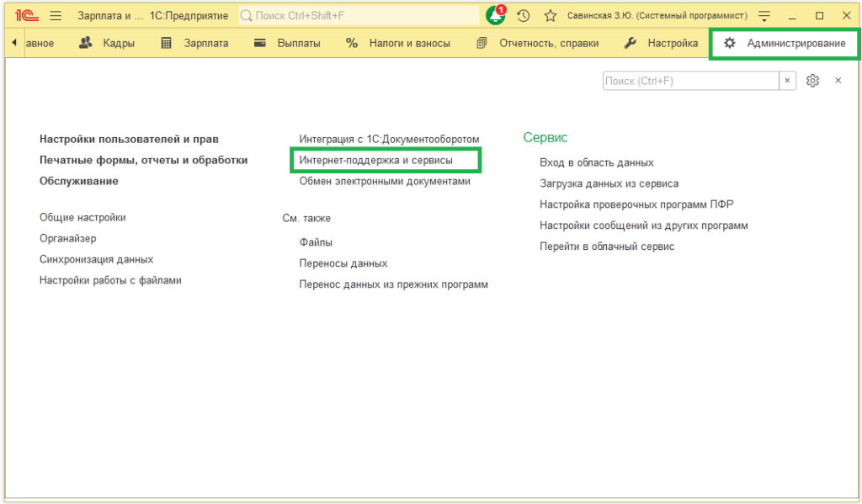The width and height of the screenshot is (862, 504).
Task: Open the panel settings gear icon
Action: [812, 81]
